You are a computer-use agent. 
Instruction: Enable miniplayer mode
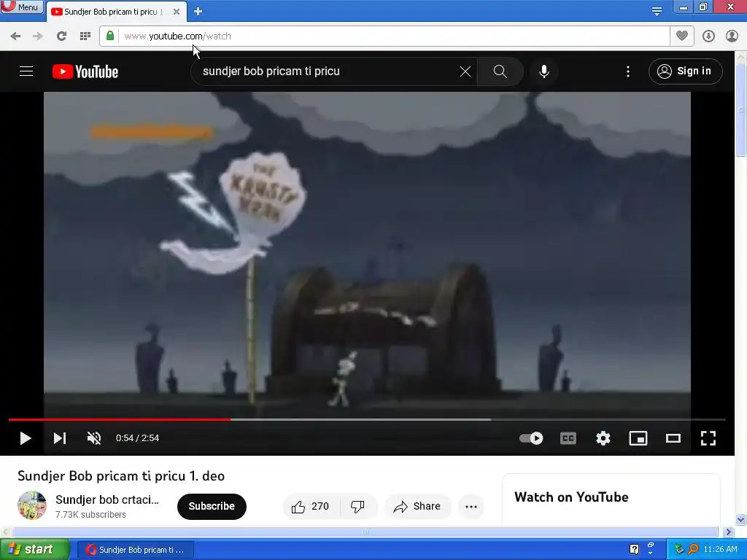point(638,438)
